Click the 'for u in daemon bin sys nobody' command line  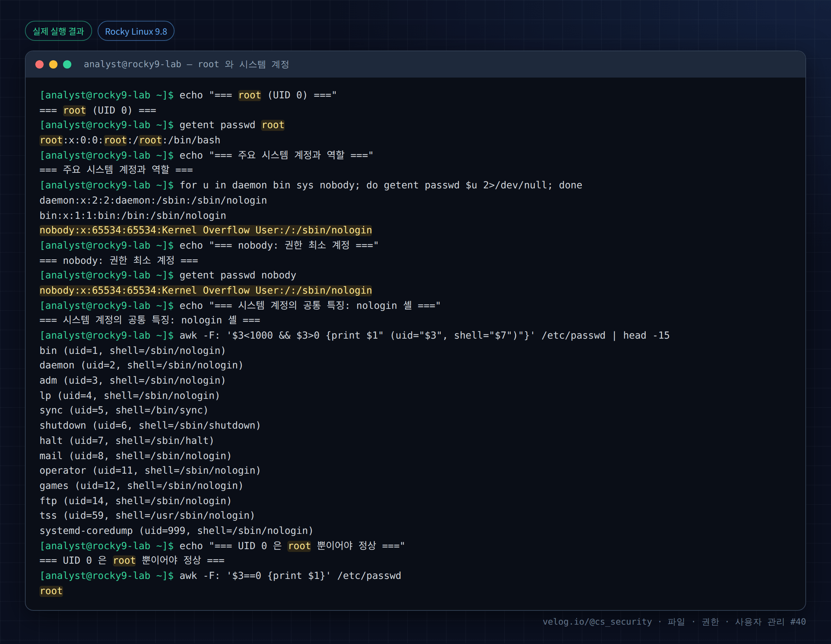381,185
